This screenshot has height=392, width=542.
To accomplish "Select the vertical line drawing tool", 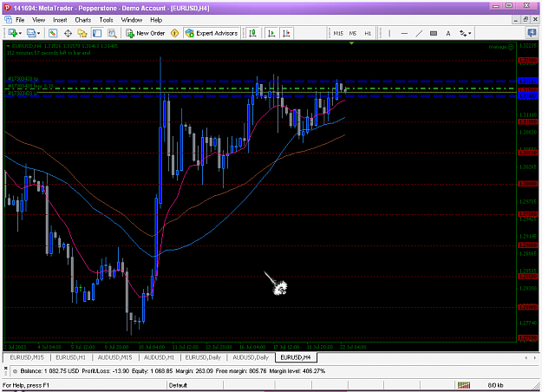I will (389, 33).
